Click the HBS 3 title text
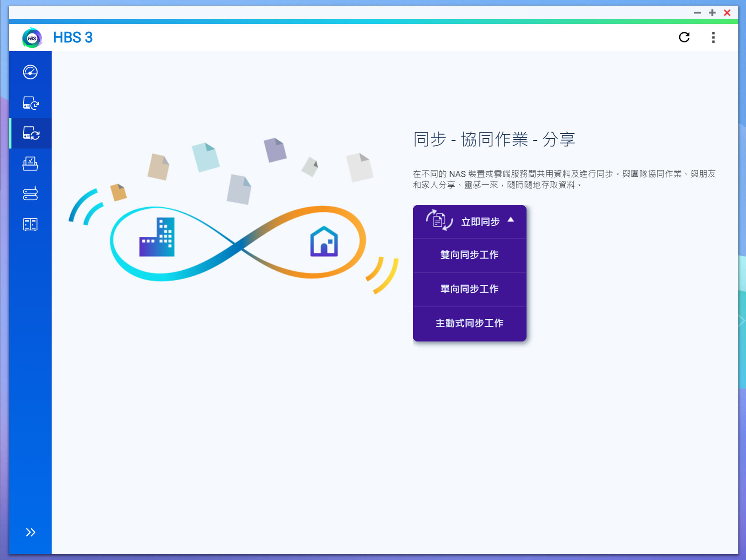The height and width of the screenshot is (560, 746). click(x=73, y=38)
